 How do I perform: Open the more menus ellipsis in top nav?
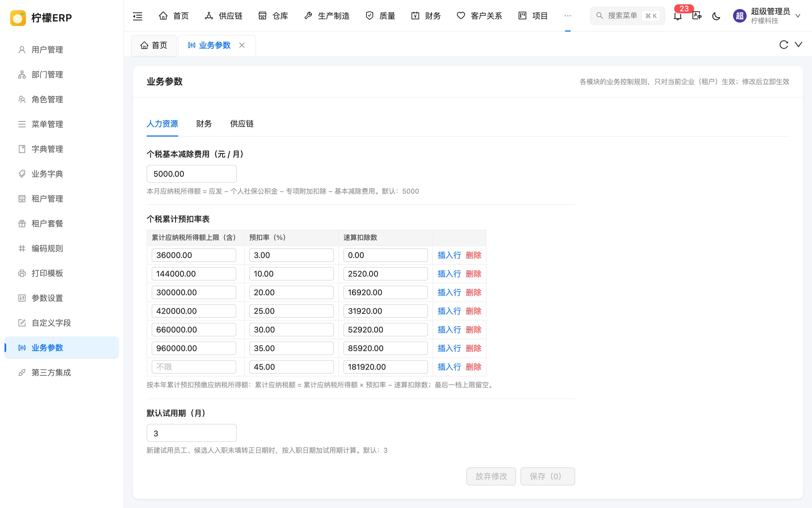[568, 16]
